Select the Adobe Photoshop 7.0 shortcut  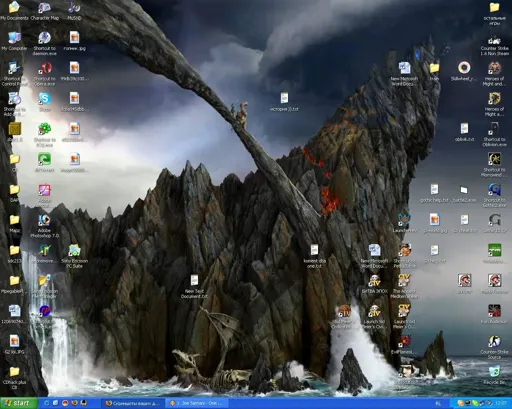click(45, 225)
